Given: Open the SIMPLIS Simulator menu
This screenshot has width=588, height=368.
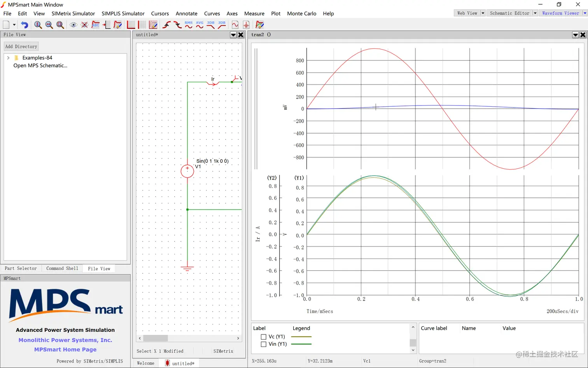Looking at the screenshot, I should [123, 14].
